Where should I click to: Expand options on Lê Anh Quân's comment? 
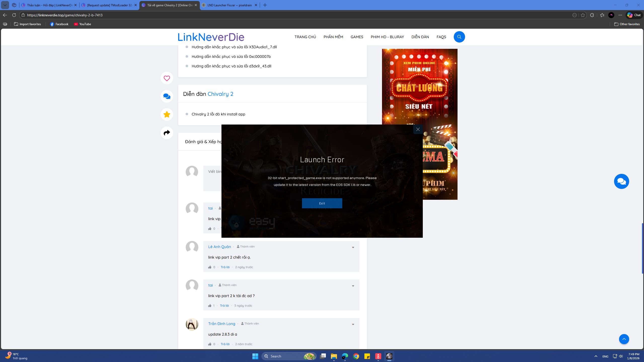353,248
